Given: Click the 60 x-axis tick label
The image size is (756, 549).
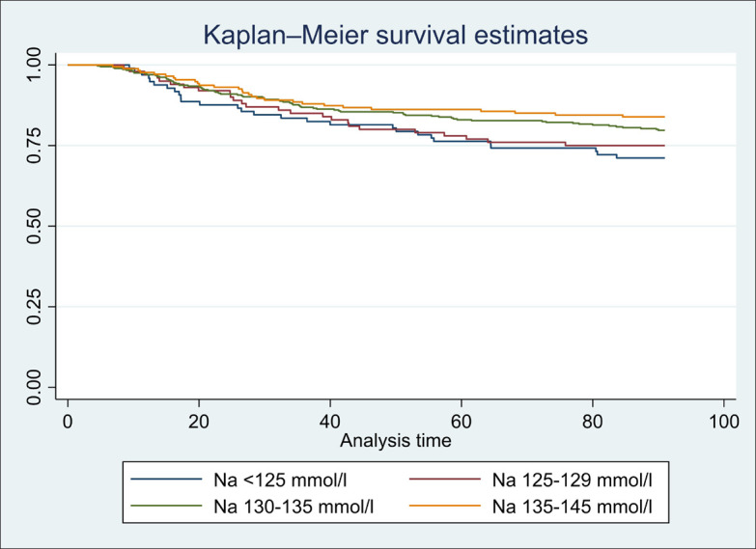Looking at the screenshot, I should pos(462,422).
